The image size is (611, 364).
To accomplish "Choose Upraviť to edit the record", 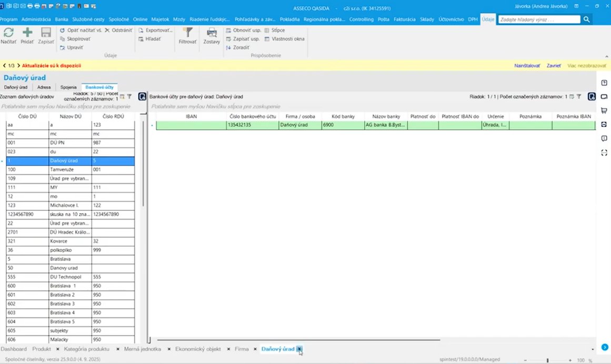I will pos(72,47).
